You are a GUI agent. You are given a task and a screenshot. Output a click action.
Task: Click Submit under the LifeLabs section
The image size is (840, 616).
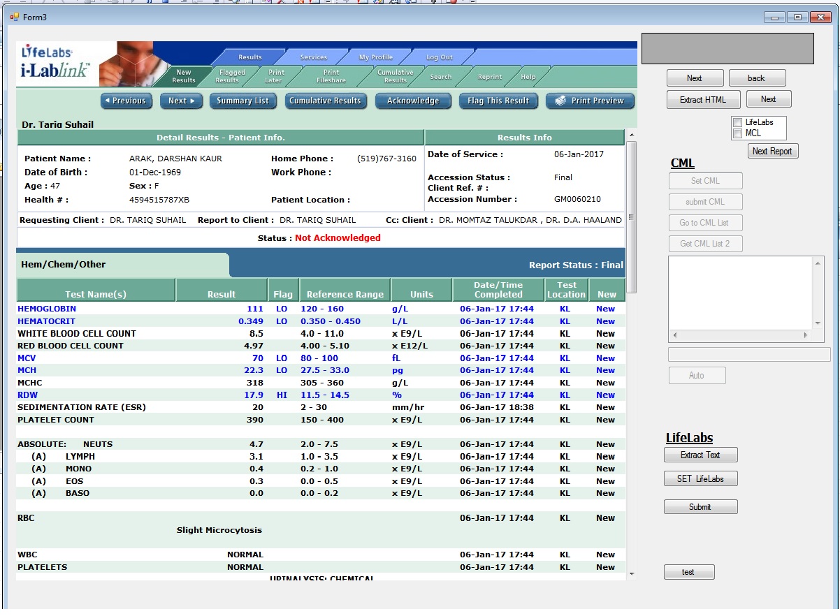700,506
